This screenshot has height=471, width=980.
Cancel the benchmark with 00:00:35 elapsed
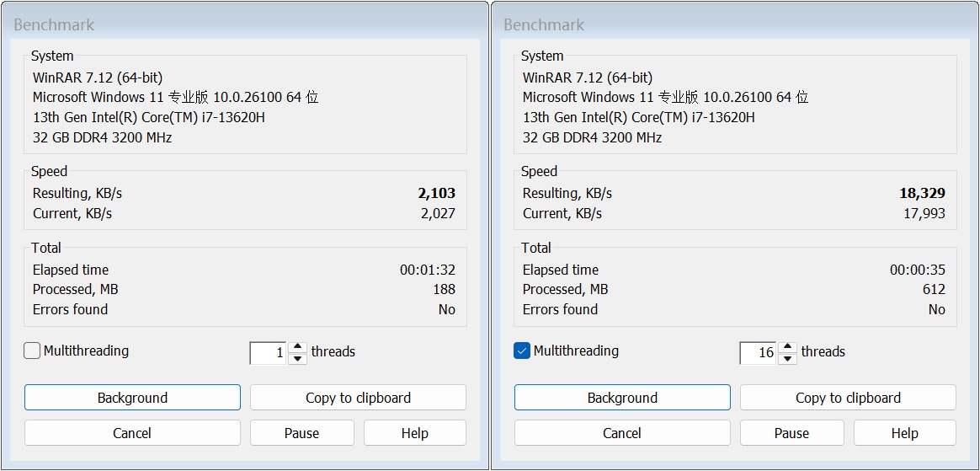pyautogui.click(x=622, y=433)
